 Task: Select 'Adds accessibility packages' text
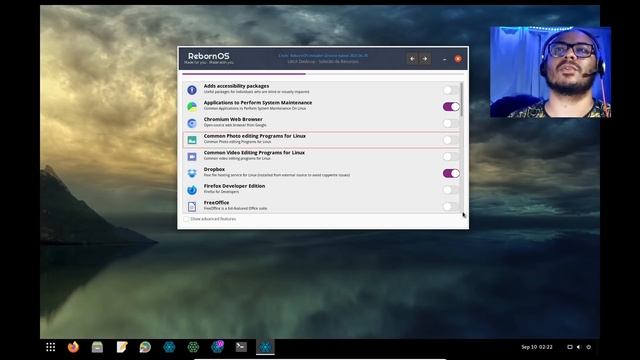236,86
